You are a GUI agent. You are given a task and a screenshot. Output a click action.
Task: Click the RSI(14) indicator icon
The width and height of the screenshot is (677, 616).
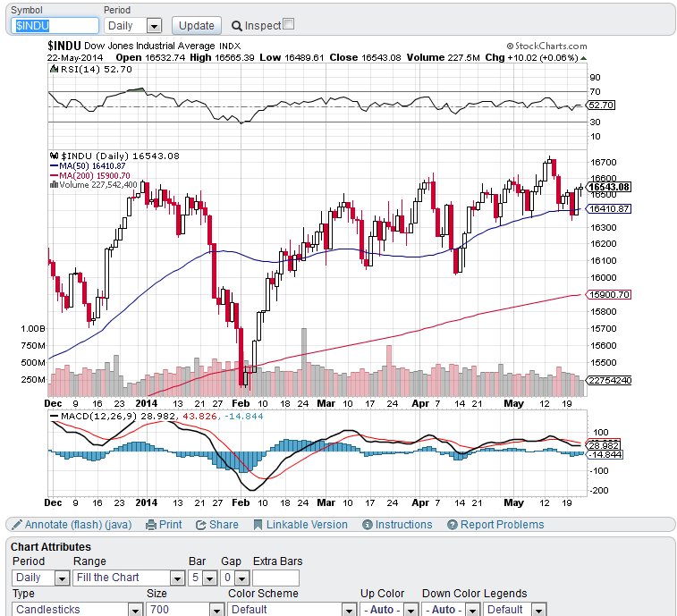pyautogui.click(x=54, y=69)
